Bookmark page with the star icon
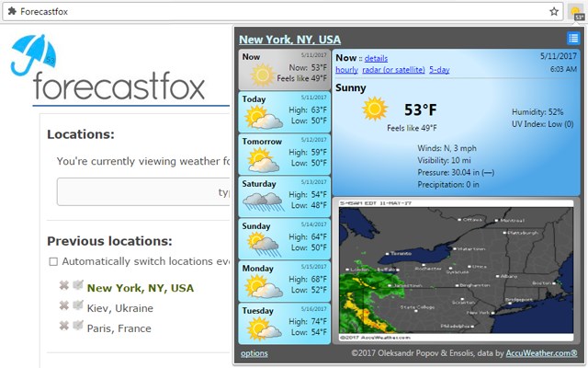Screen dimensions: 588x368 (x=554, y=12)
